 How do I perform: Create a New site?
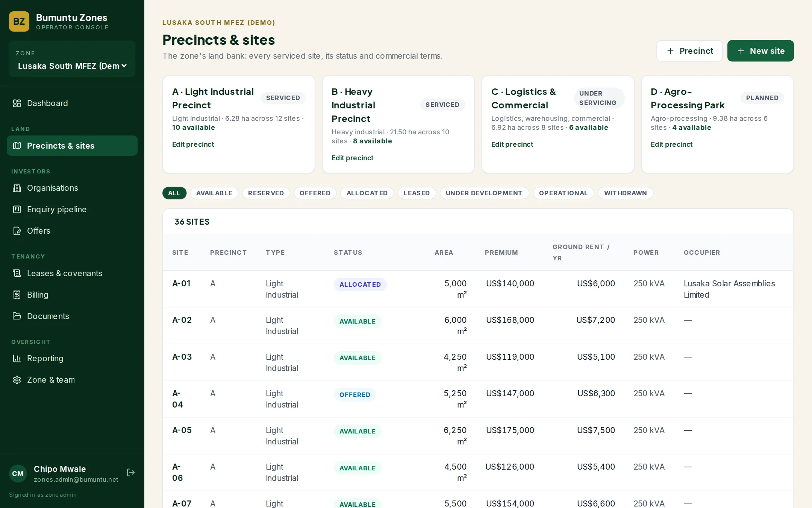click(x=760, y=51)
